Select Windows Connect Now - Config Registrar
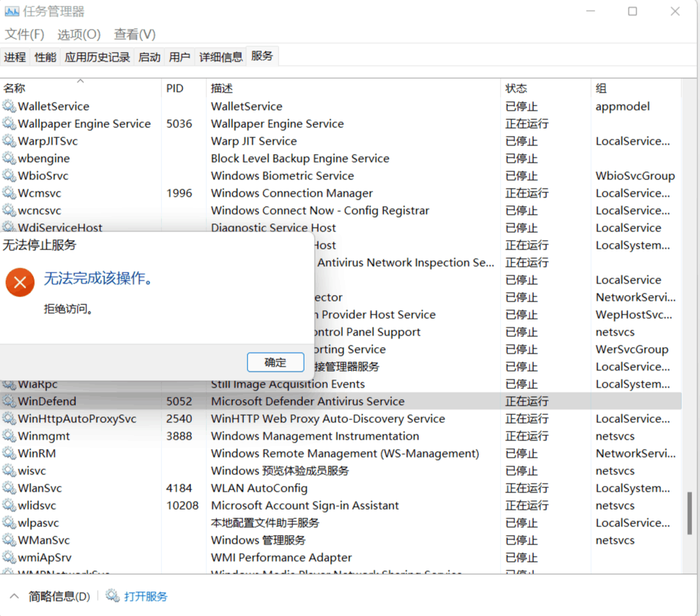This screenshot has width=700, height=616. click(320, 210)
